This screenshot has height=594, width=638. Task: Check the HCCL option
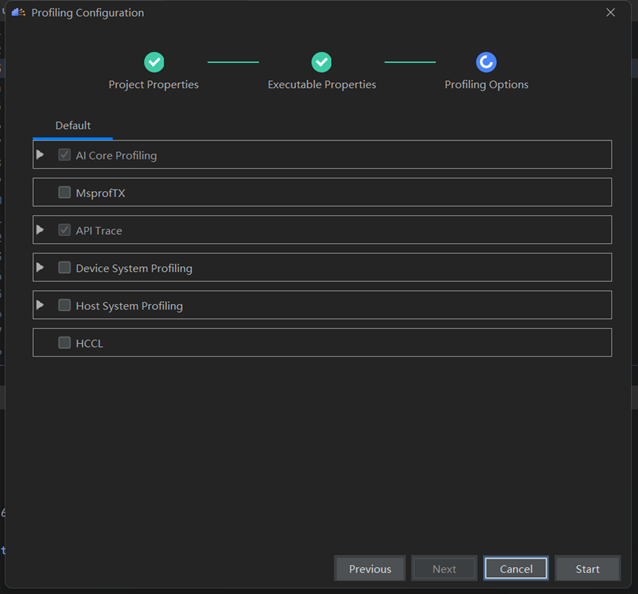(x=65, y=343)
